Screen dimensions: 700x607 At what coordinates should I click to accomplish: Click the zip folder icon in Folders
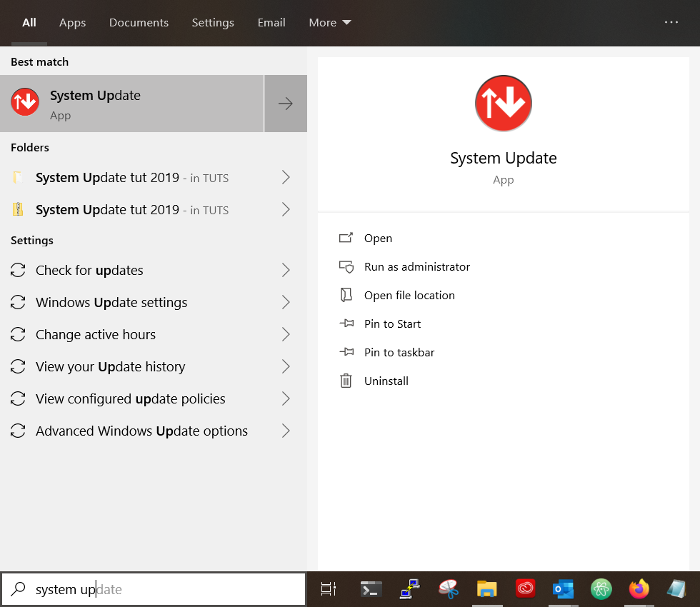(18, 209)
